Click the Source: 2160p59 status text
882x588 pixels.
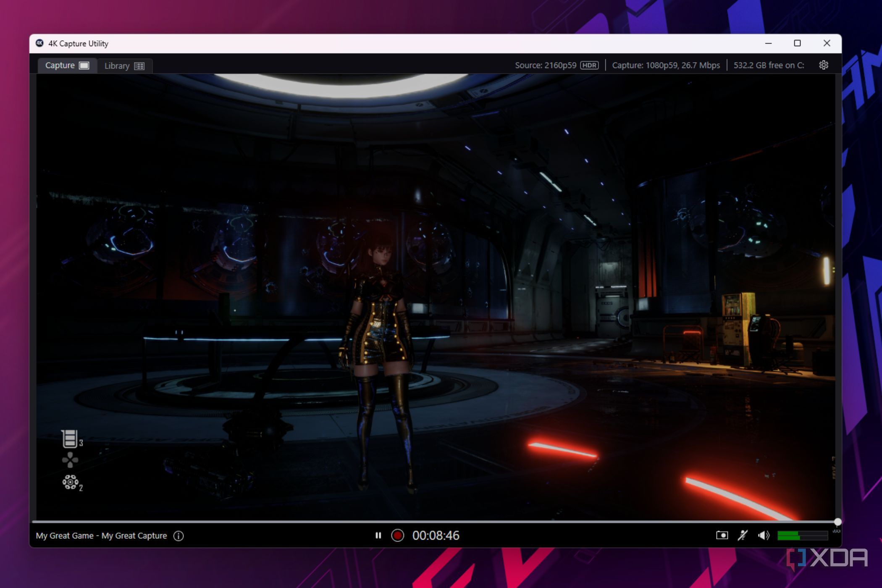tap(546, 65)
